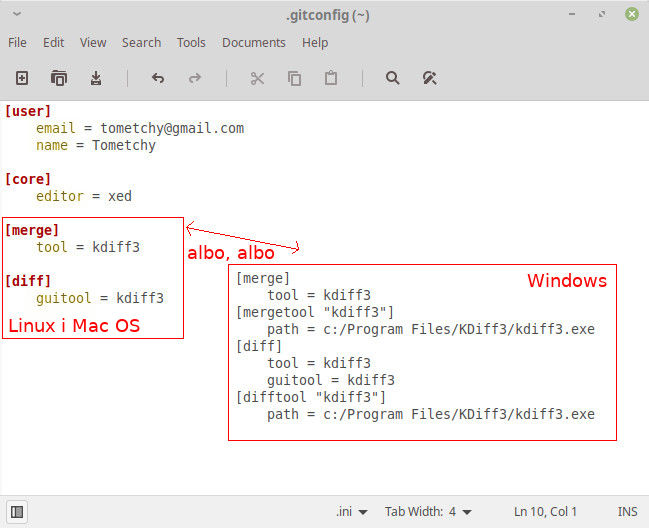Open the window menu arrow in the title bar
Viewport: 649px width, 528px height.
[x=17, y=14]
